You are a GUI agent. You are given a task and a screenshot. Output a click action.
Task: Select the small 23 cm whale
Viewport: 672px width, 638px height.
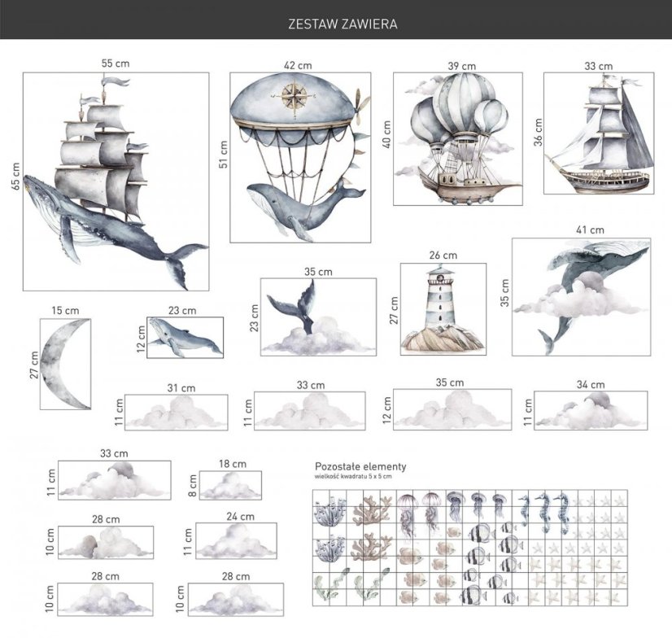pos(184,336)
